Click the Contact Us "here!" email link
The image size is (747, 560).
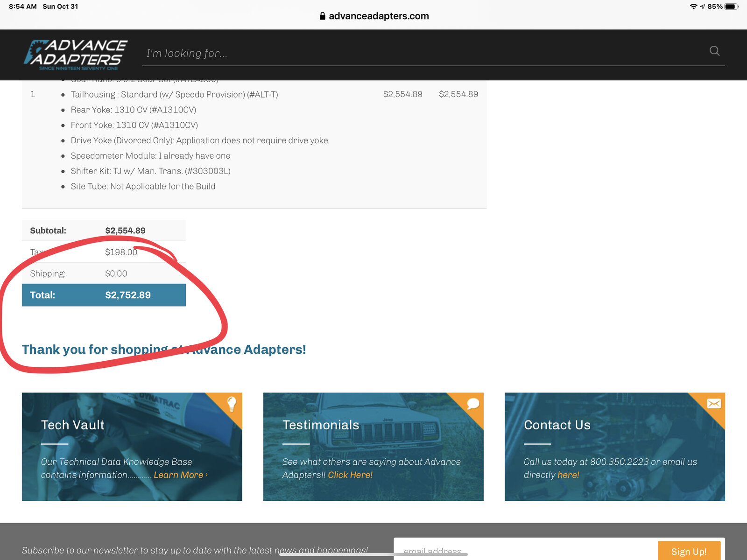568,475
